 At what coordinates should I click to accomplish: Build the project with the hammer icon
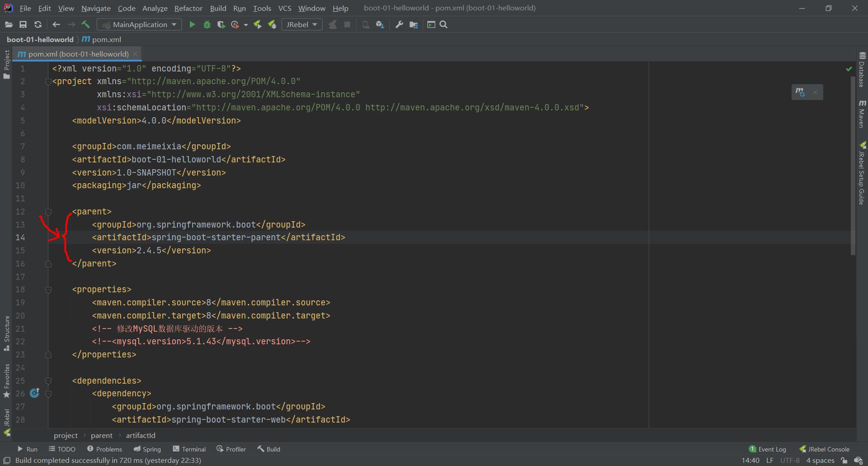(85, 24)
